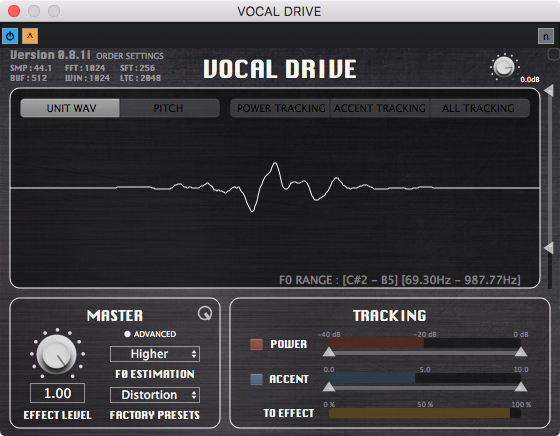560x436 pixels.
Task: Click the Distortion dropdown arrows
Action: pyautogui.click(x=194, y=395)
